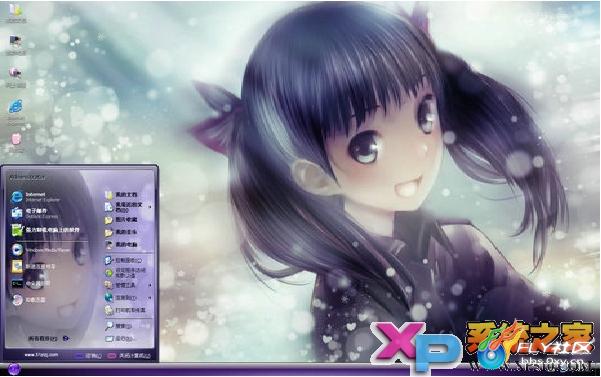Open the command prompt entry in Start menu
The width and height of the screenshot is (601, 377).
(31, 284)
